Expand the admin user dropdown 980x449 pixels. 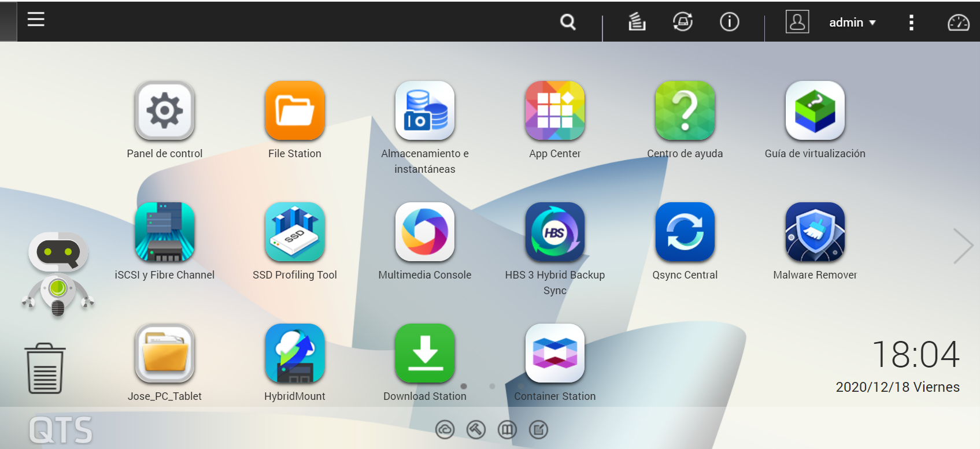pos(852,23)
